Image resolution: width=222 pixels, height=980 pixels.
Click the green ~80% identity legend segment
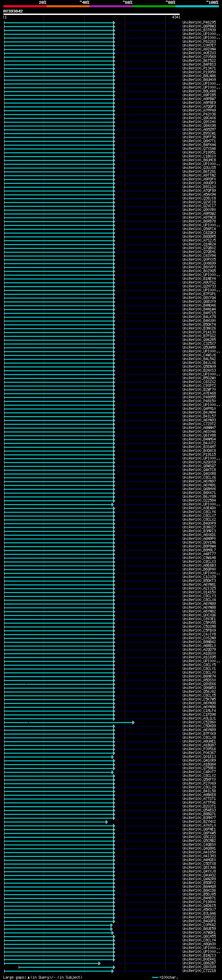coord(154,7)
